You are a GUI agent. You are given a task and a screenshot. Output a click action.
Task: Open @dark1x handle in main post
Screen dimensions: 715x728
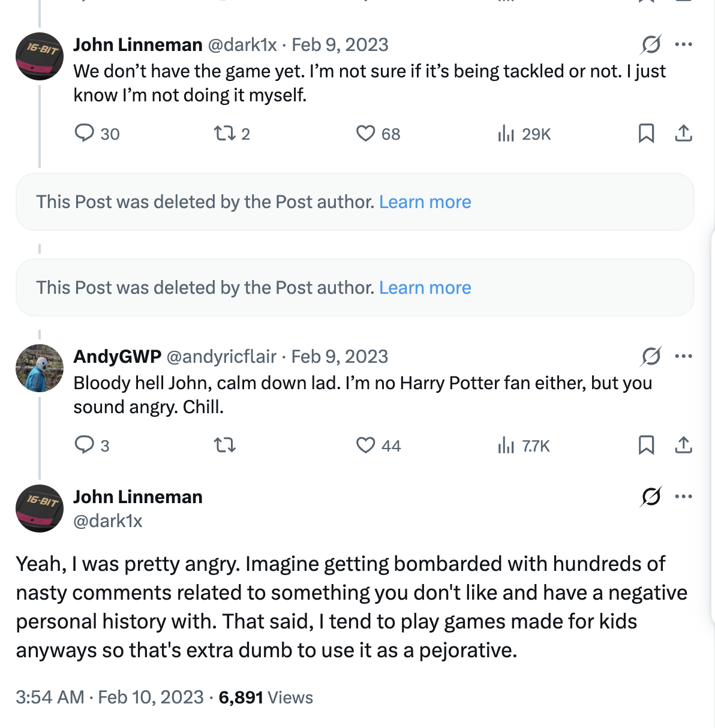click(108, 521)
